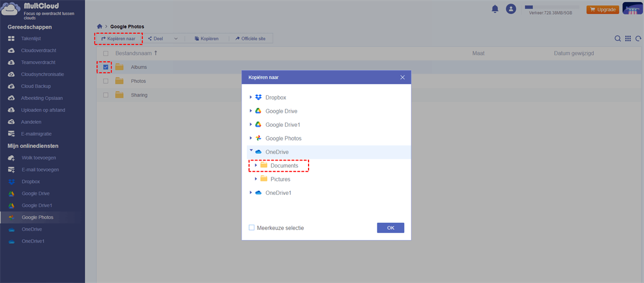Viewport: 644px width, 283px height.
Task: Select the Pictures folder in tree
Action: coord(280,179)
